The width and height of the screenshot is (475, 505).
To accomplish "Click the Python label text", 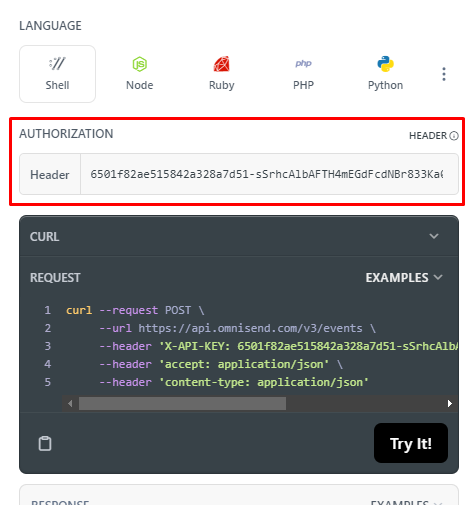I will pyautogui.click(x=385, y=85).
